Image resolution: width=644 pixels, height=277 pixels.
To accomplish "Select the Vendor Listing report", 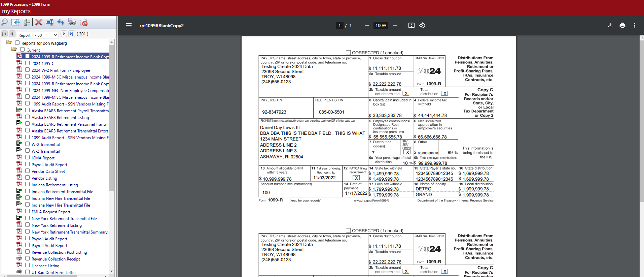I will tap(44, 178).
